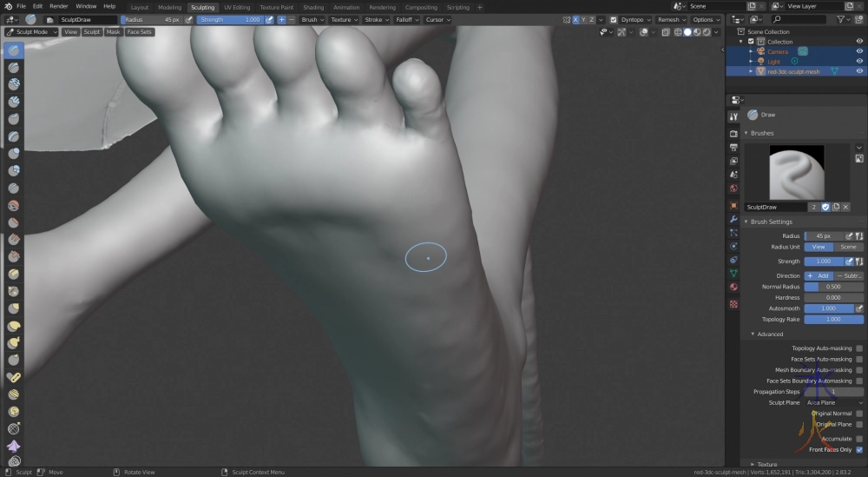Image resolution: width=868 pixels, height=477 pixels.
Task: Open the Falloff dropdown in the header
Action: point(407,19)
